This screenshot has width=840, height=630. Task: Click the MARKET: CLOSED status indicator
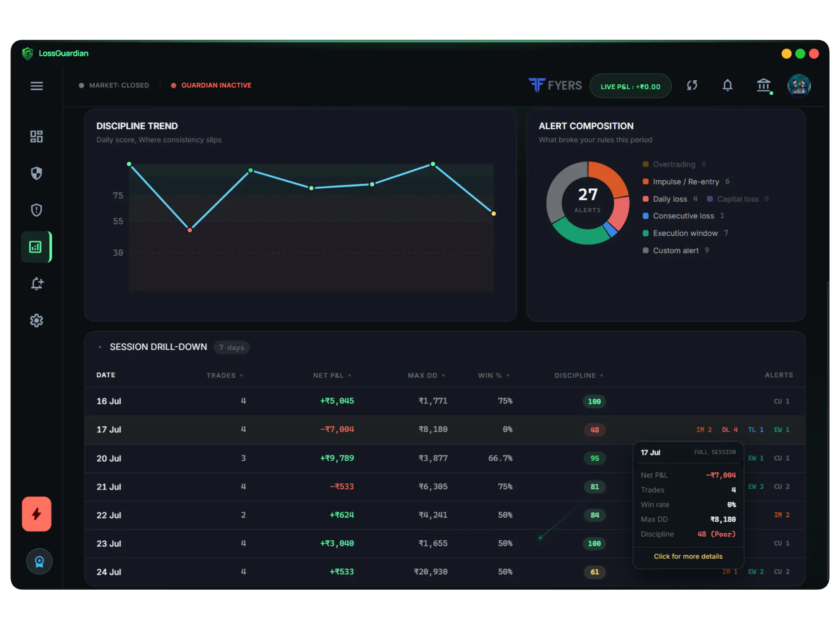pos(114,85)
